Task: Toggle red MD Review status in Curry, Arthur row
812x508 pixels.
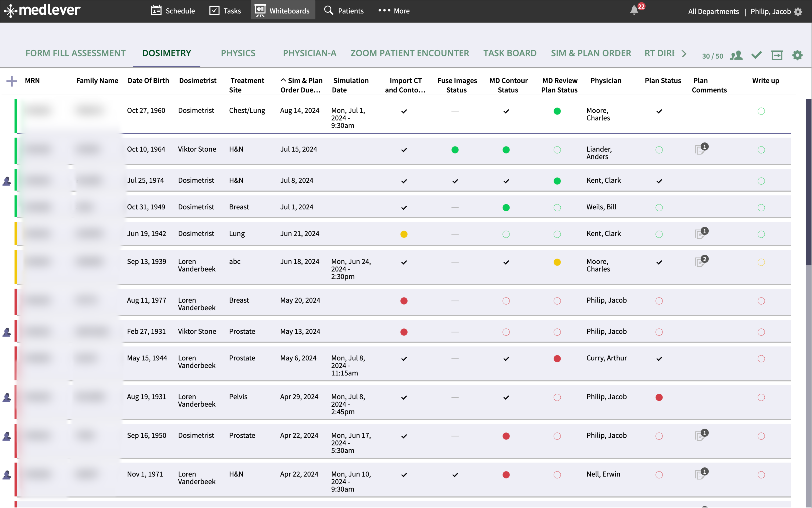Action: (557, 359)
